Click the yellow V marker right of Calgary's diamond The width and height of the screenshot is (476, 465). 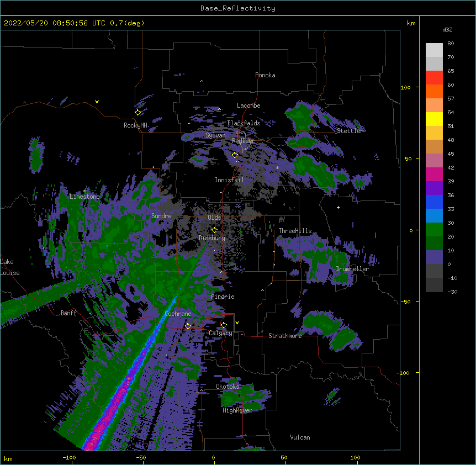(x=237, y=323)
